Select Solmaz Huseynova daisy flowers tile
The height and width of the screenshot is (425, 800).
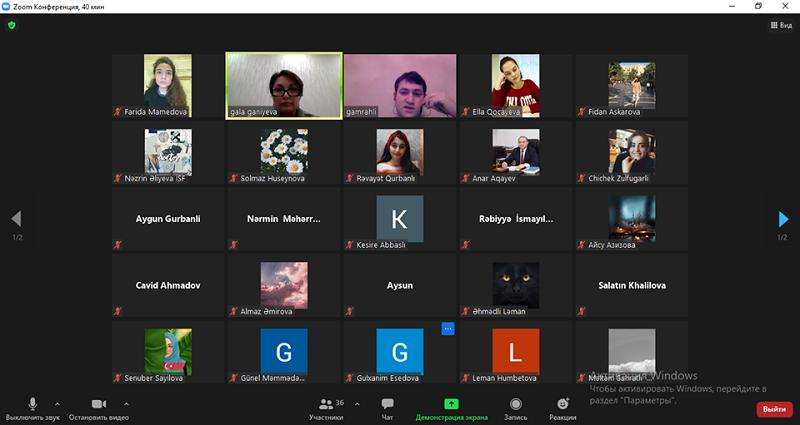284,152
